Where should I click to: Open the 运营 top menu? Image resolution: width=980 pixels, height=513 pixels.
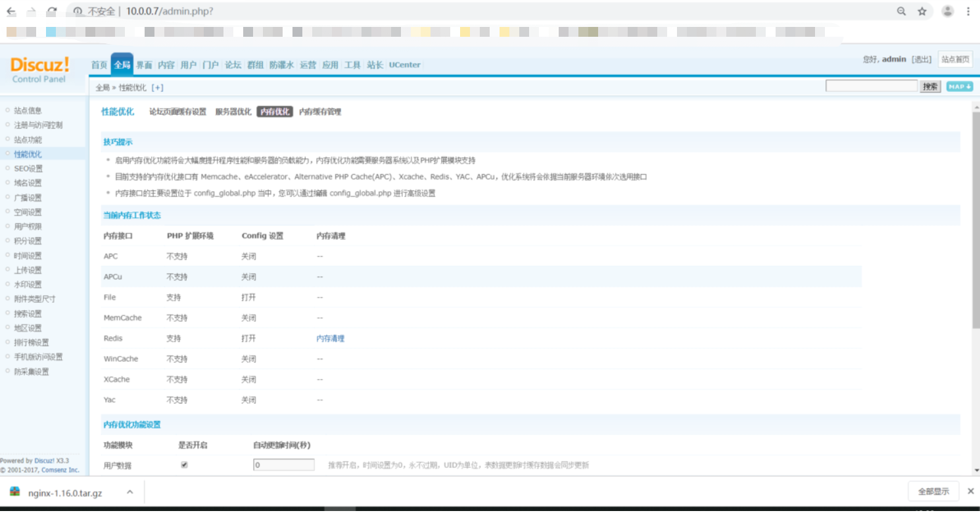pos(308,65)
